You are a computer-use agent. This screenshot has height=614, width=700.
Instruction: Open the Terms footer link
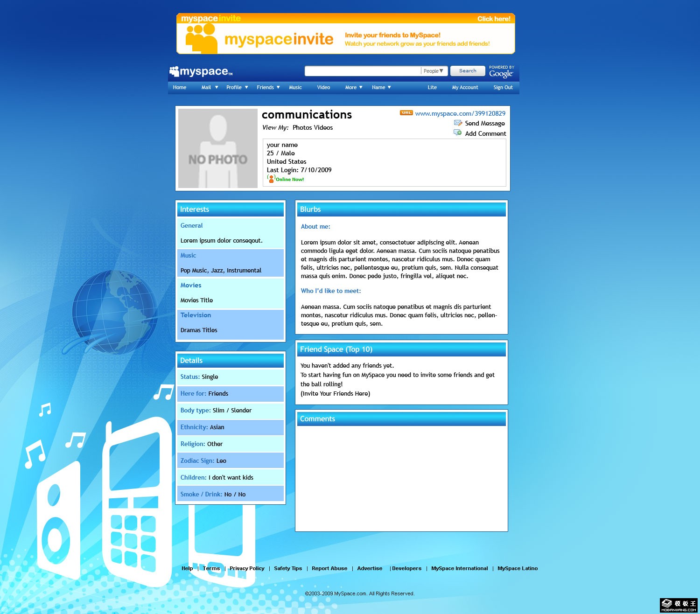coord(211,568)
